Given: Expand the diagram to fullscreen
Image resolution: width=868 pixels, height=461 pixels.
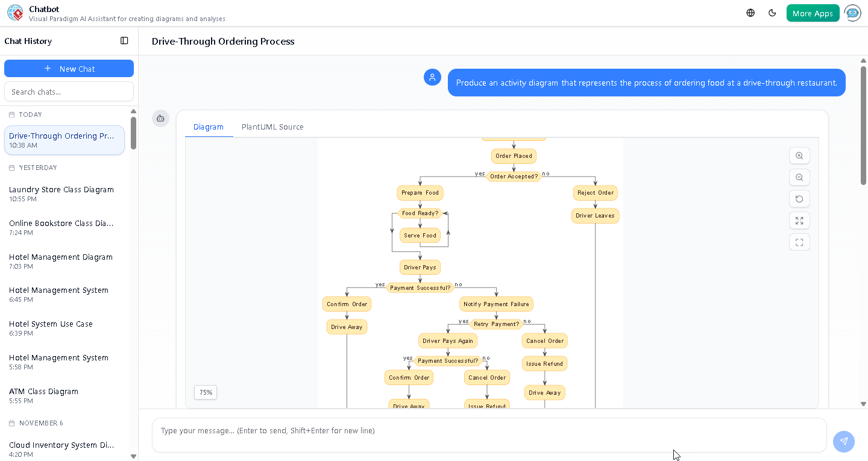Looking at the screenshot, I should point(799,221).
